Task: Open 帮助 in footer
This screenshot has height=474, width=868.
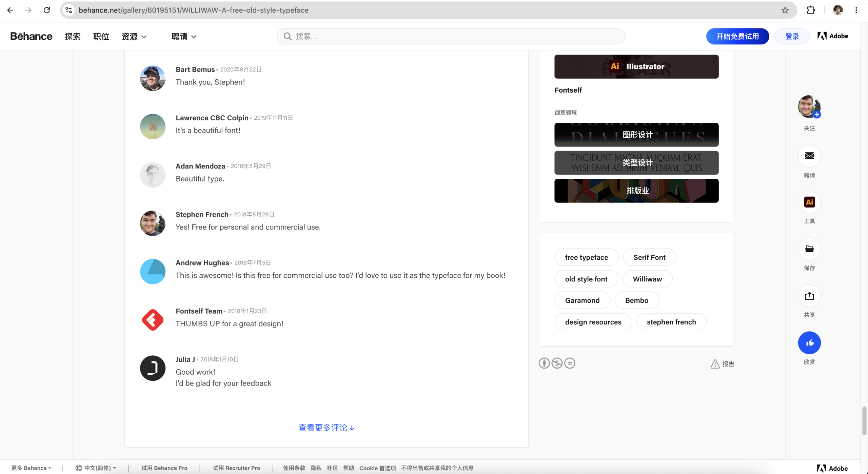Action: point(349,468)
